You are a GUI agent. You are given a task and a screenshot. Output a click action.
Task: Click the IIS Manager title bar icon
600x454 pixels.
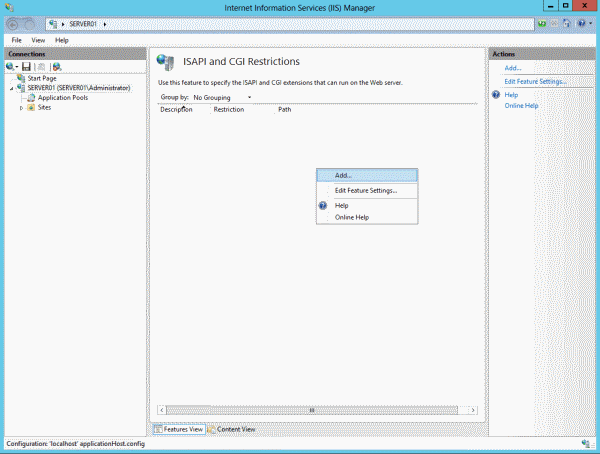pos(10,7)
